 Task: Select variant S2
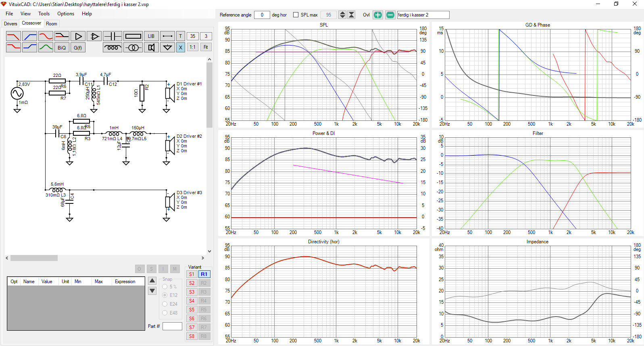click(x=192, y=283)
